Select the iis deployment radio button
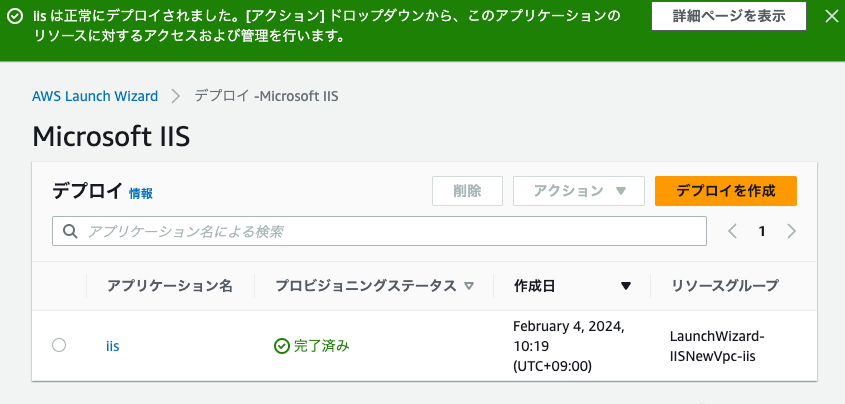The image size is (845, 404). click(x=59, y=345)
